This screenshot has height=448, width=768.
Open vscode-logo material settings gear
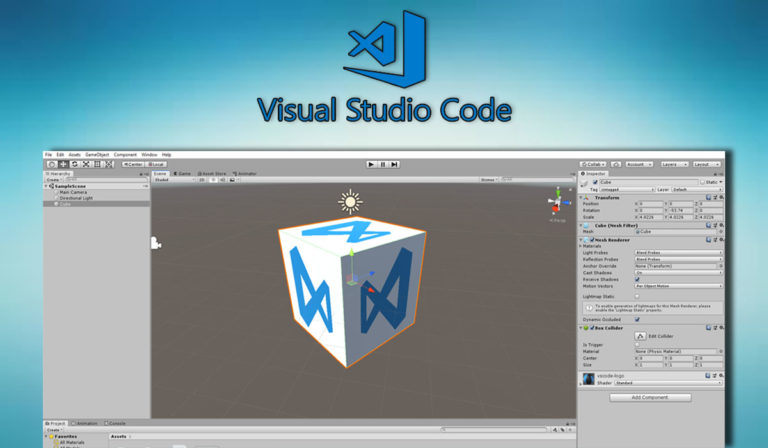point(721,376)
